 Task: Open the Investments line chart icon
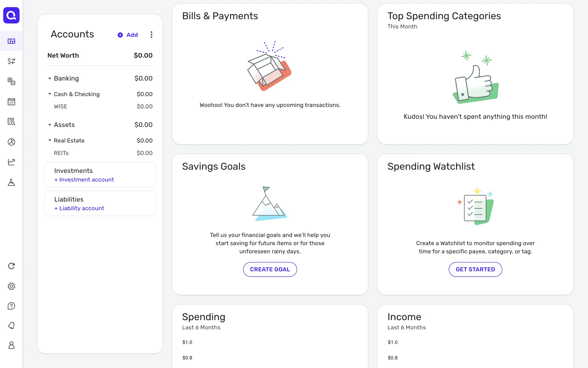coord(11,162)
